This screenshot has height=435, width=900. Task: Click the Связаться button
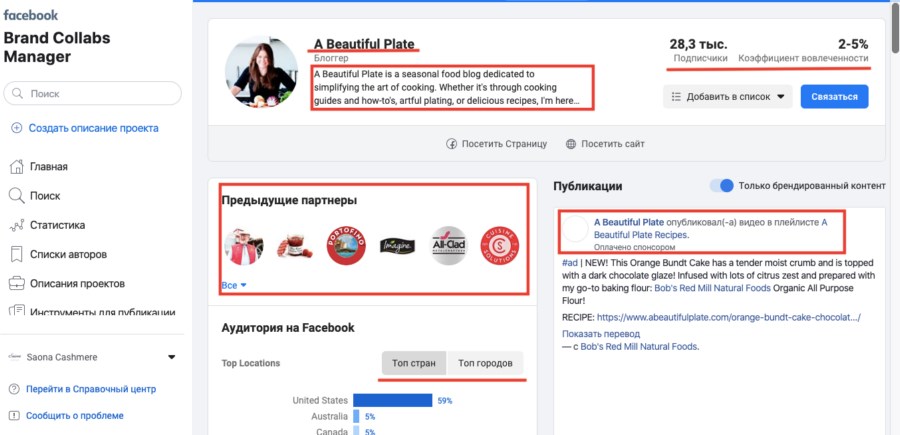835,96
